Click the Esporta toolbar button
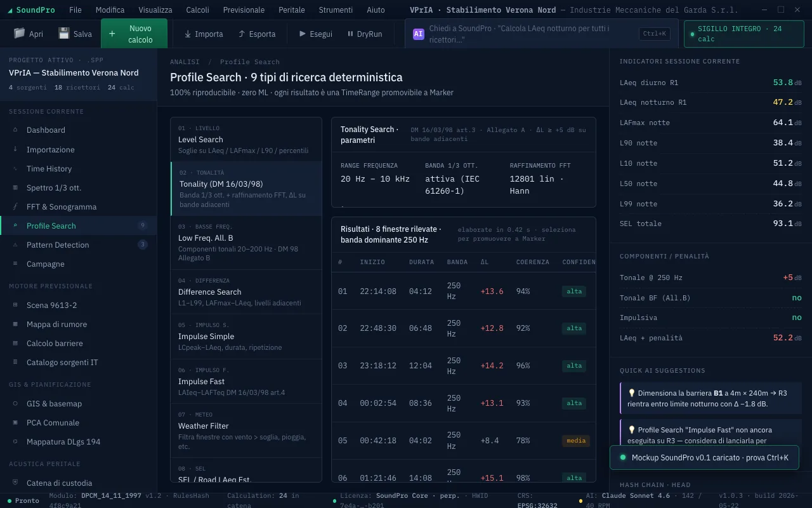 (x=256, y=34)
